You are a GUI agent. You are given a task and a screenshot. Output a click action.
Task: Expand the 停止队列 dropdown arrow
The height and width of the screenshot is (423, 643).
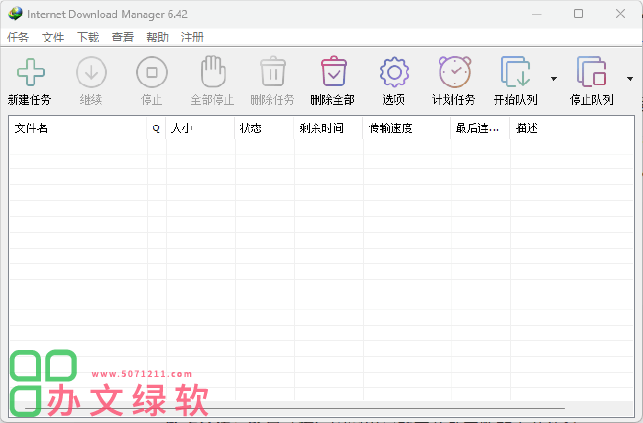click(x=630, y=79)
